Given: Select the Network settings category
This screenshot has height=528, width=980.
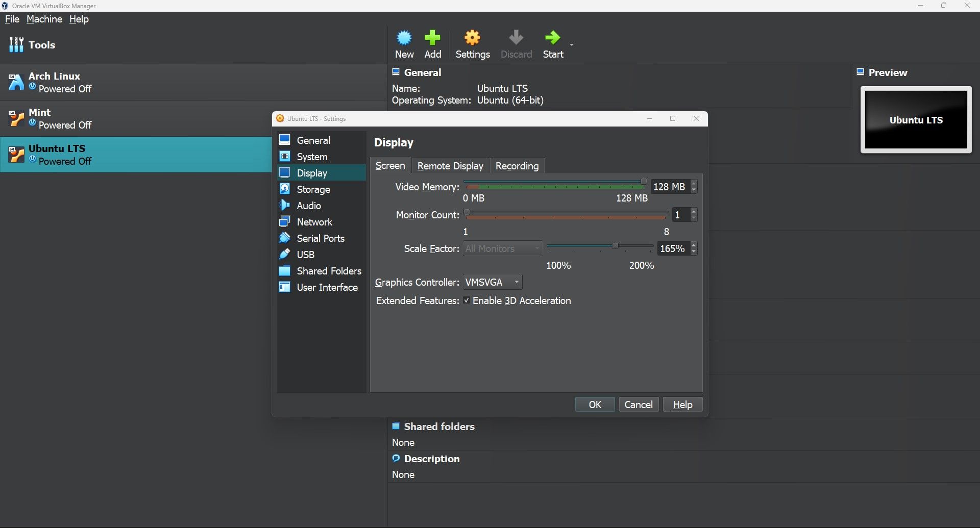Looking at the screenshot, I should pyautogui.click(x=314, y=222).
